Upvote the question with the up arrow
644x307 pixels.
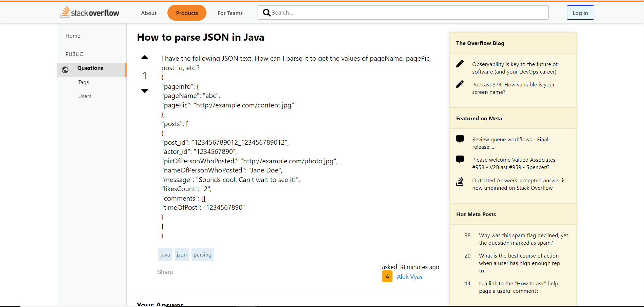point(145,58)
